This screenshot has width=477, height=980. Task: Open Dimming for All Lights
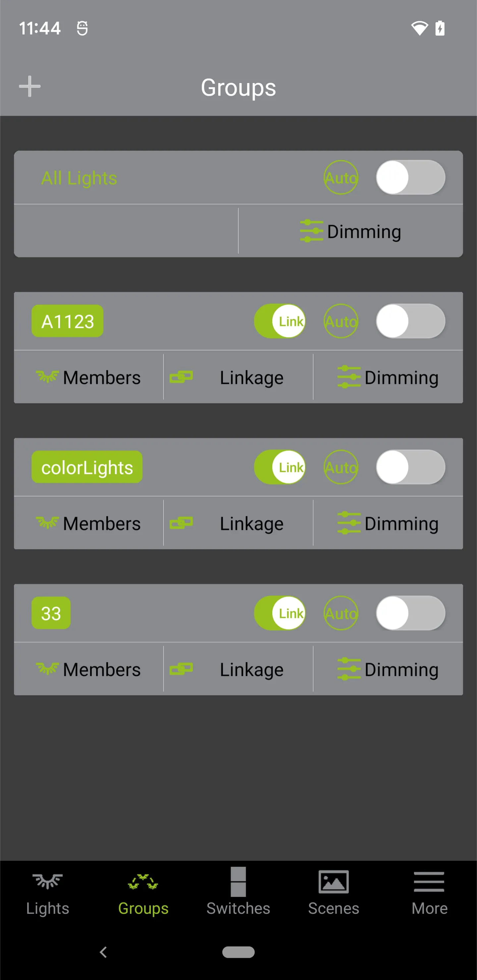(x=350, y=231)
